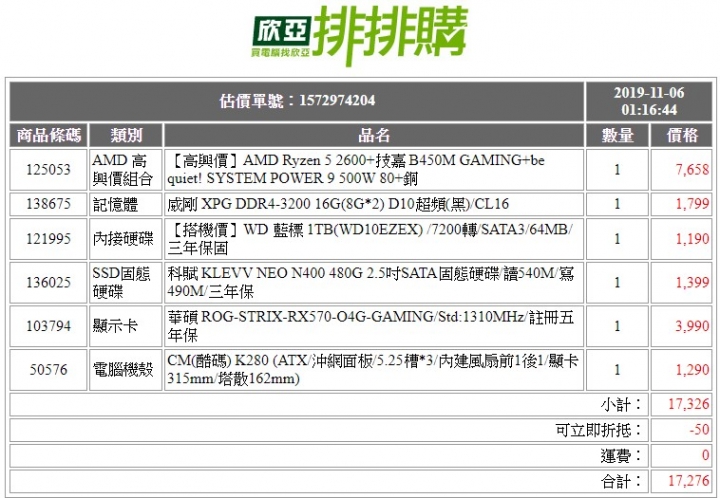
Task: Click price 1,799
Action: pyautogui.click(x=692, y=204)
